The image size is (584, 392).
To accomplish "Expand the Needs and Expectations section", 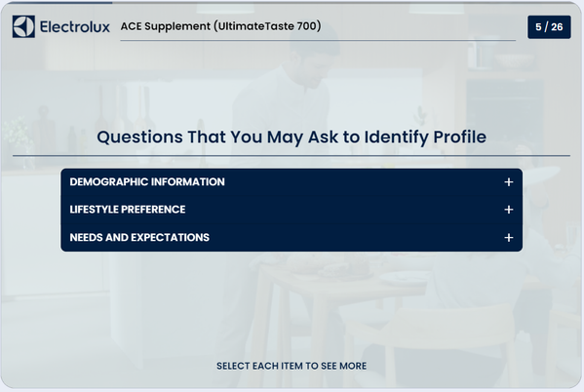I will click(x=292, y=237).
